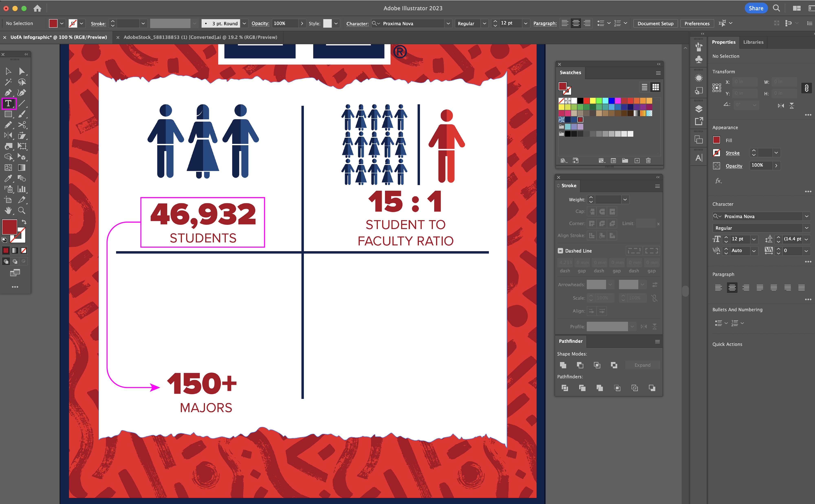The height and width of the screenshot is (504, 815).
Task: Enable the Dashed Line checkbox
Action: coord(560,251)
